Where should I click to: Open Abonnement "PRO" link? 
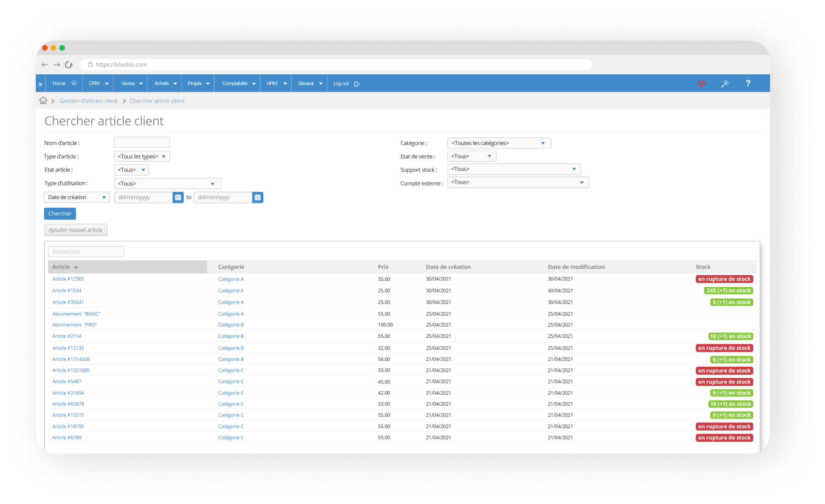[x=75, y=325]
